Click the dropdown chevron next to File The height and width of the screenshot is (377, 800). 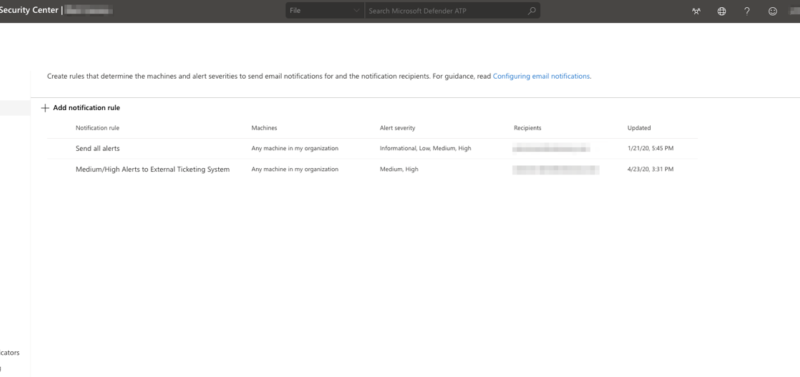click(x=356, y=11)
